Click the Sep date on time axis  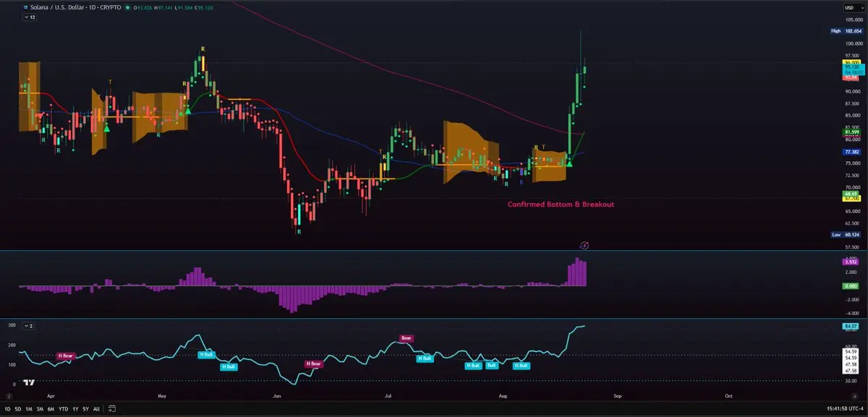click(x=617, y=396)
